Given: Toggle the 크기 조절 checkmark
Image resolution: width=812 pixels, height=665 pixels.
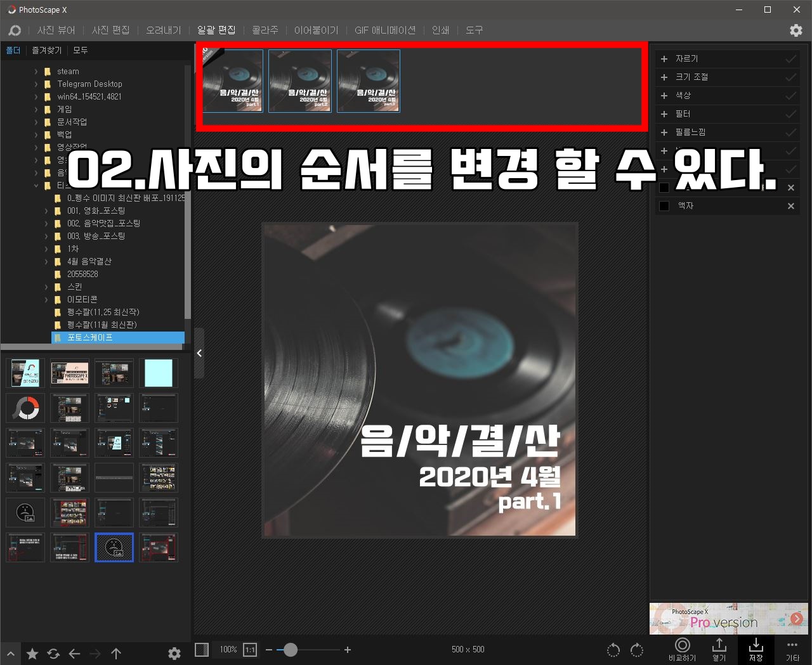Looking at the screenshot, I should coord(791,77).
